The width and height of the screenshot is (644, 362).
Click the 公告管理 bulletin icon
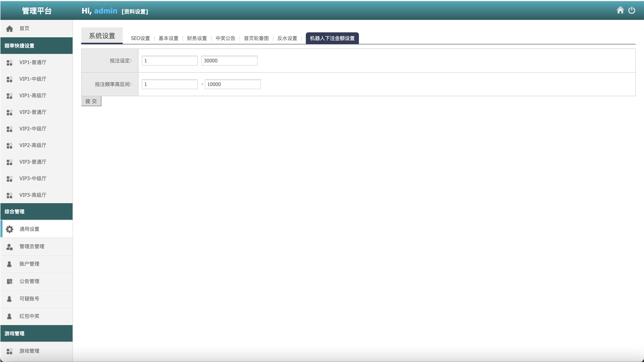coord(10,282)
